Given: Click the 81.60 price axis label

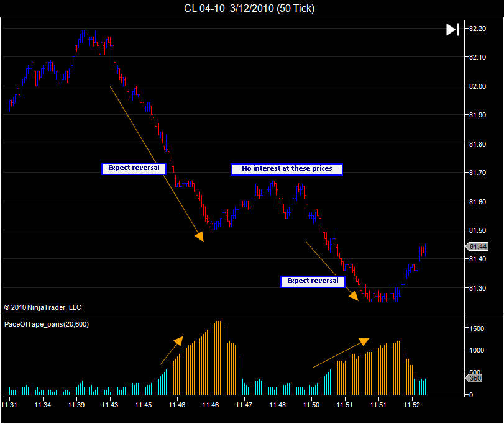Looking at the screenshot, I should [477, 202].
